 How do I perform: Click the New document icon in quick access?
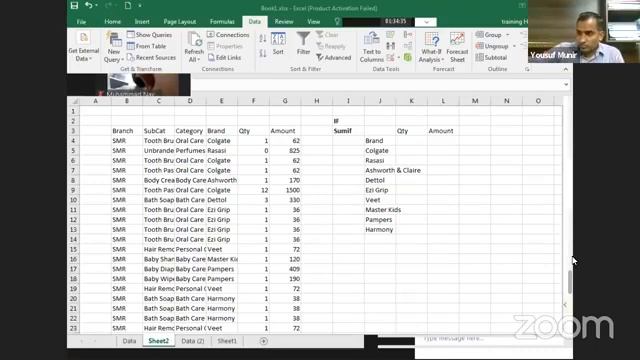click(128, 6)
